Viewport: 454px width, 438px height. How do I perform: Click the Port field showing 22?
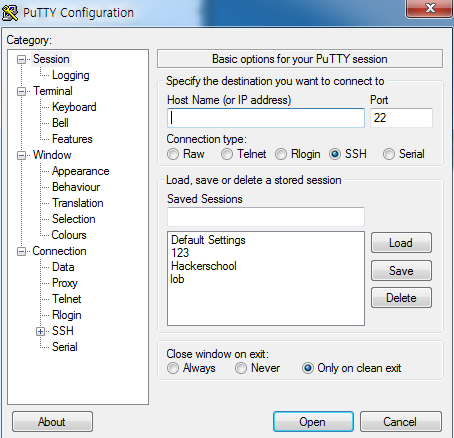pyautogui.click(x=401, y=118)
